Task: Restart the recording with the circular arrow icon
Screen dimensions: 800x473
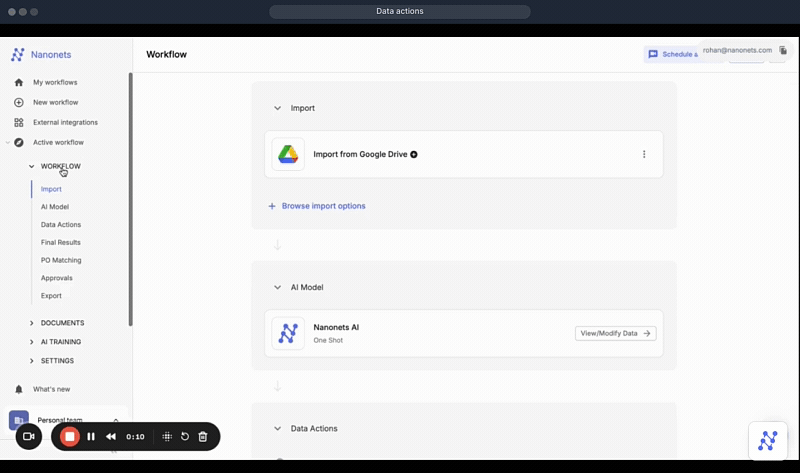Action: (185, 437)
